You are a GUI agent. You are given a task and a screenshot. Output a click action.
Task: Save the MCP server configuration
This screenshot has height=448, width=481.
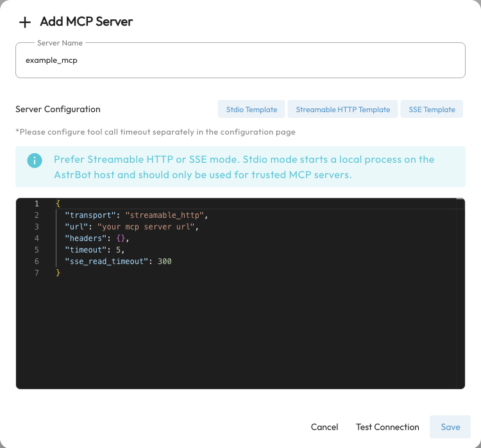point(450,427)
